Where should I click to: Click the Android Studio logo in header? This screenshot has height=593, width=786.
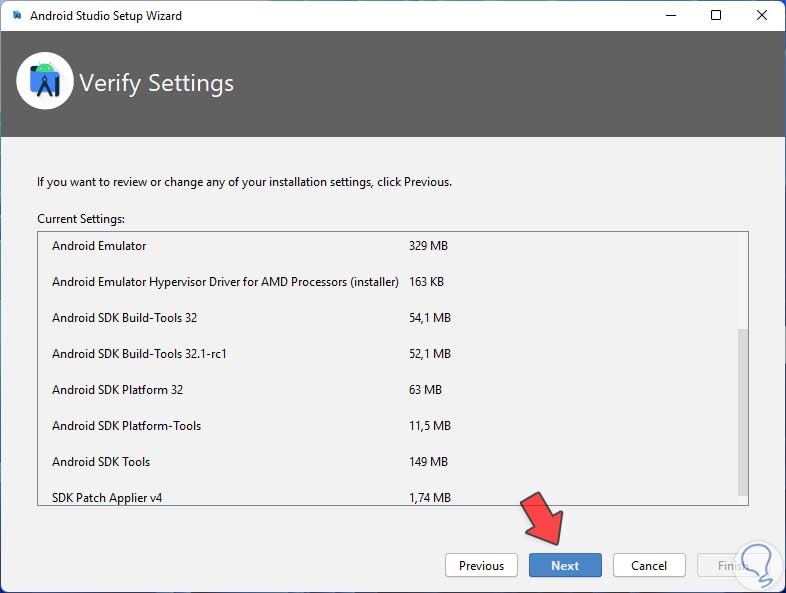coord(45,82)
